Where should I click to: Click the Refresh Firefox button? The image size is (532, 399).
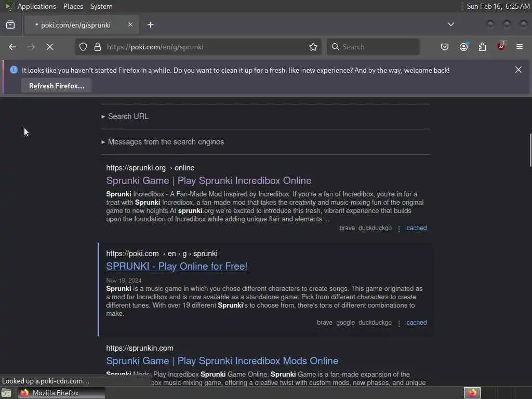point(57,86)
